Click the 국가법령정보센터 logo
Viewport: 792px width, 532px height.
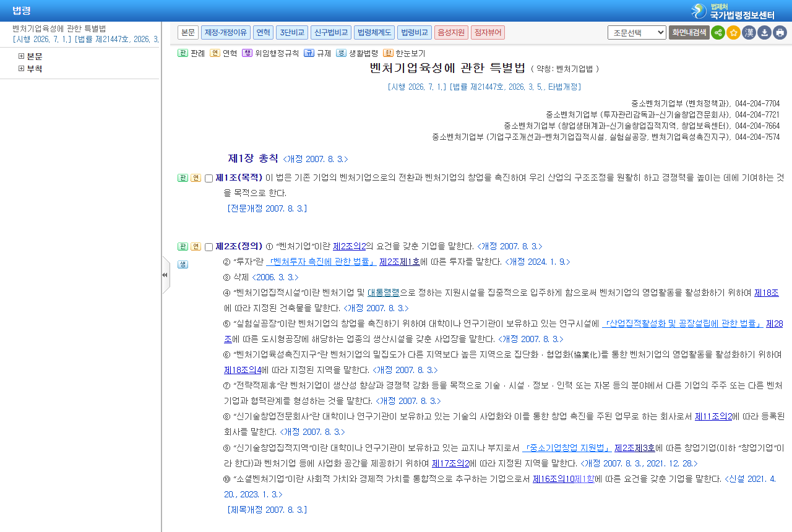734,11
